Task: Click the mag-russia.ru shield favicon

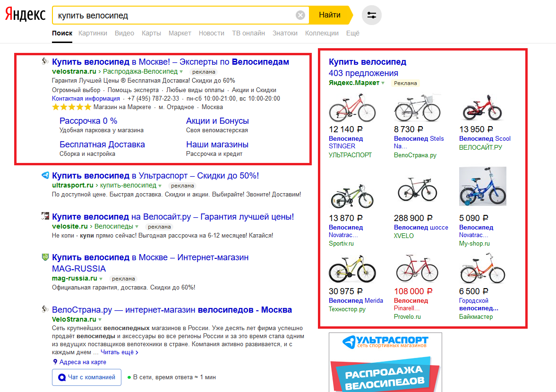Action: 45,256
